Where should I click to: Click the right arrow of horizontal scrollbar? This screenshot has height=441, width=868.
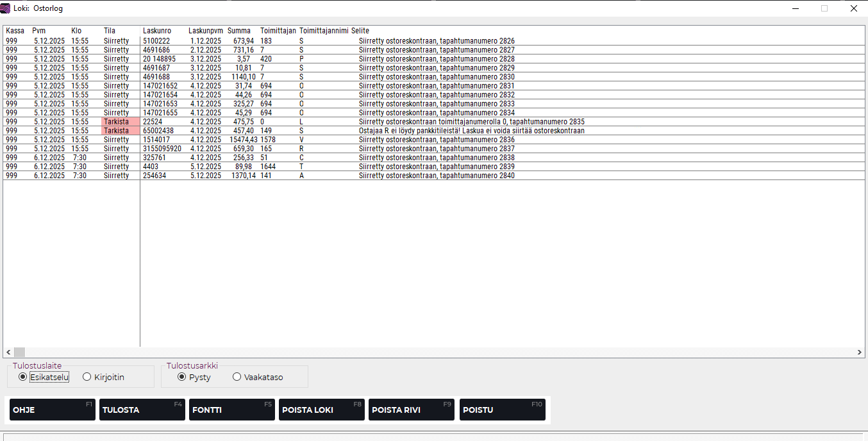[860, 352]
